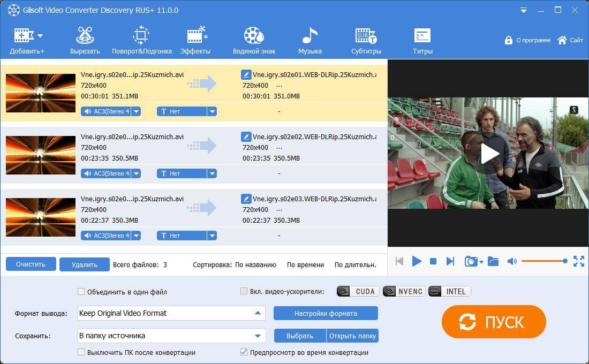The height and width of the screenshot is (364, 589).
Task: Play the video in preview controls
Action: [x=417, y=261]
